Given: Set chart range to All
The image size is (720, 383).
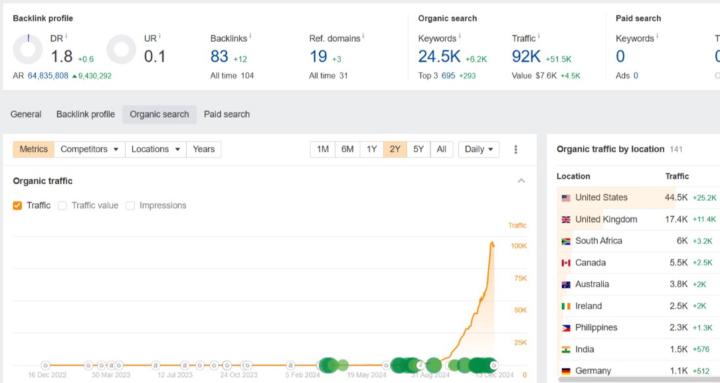Looking at the screenshot, I should pyautogui.click(x=441, y=149).
